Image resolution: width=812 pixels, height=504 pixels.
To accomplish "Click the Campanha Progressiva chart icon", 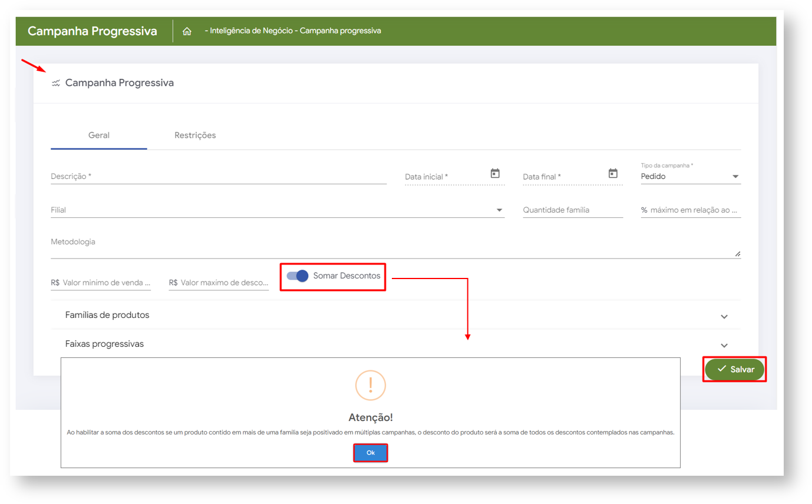I will point(56,83).
